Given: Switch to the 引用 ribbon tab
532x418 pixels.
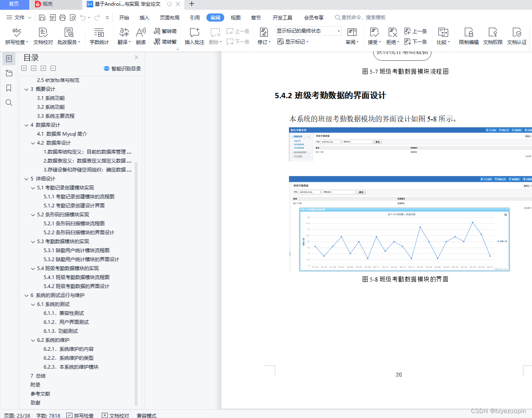Looking at the screenshot, I should (195, 18).
